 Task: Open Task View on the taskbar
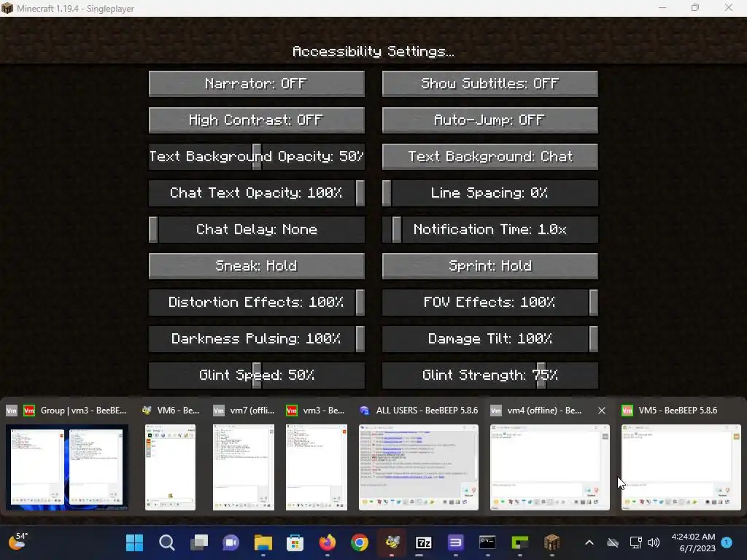pos(198,542)
